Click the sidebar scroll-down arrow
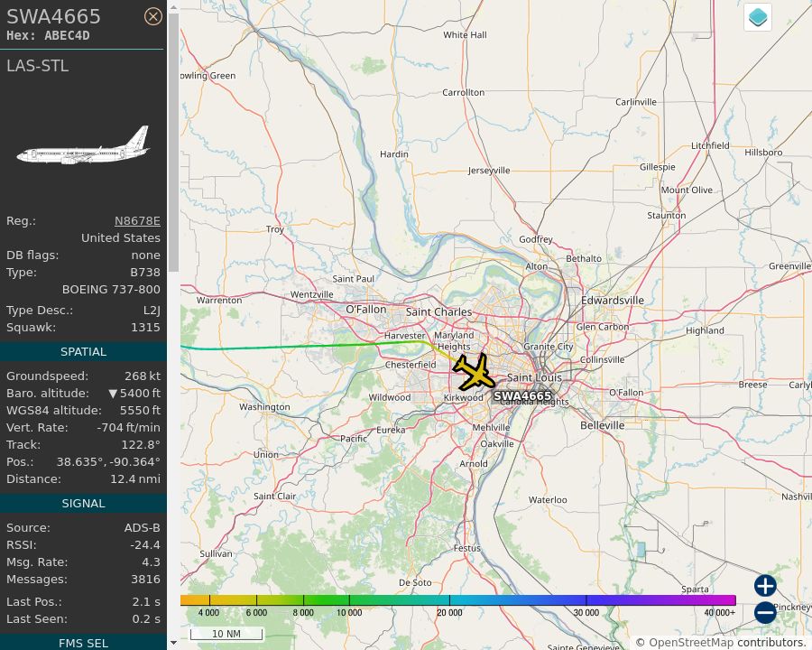The image size is (812, 650). click(172, 643)
